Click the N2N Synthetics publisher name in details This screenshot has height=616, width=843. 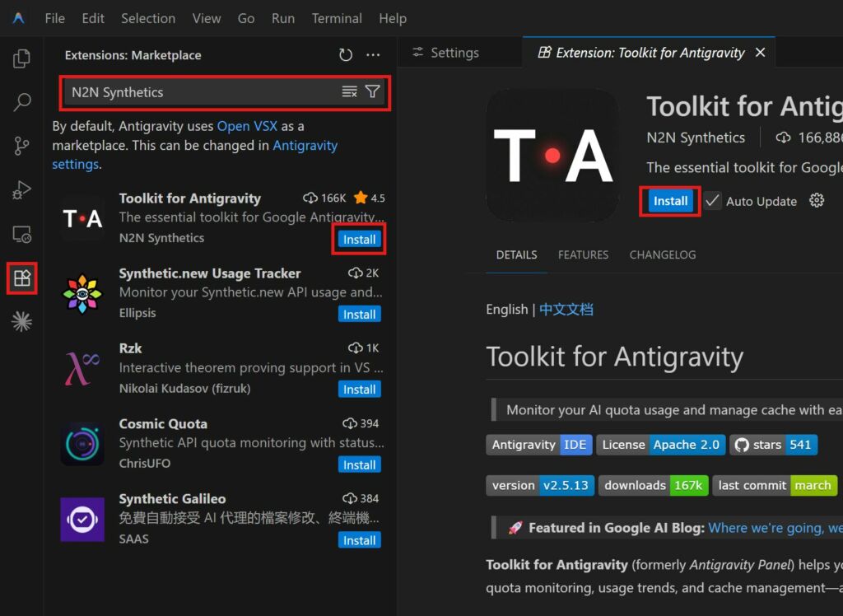(696, 138)
